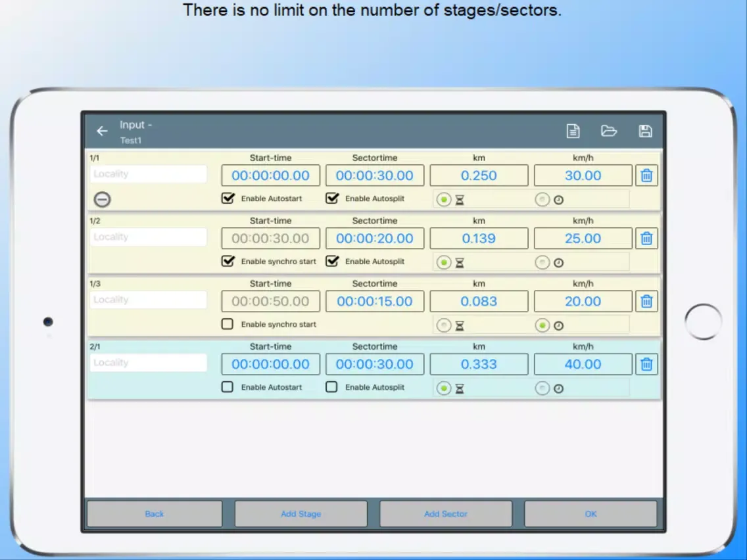Edit Locality field of sector 1/2
The height and width of the screenshot is (560, 747).
tap(149, 237)
